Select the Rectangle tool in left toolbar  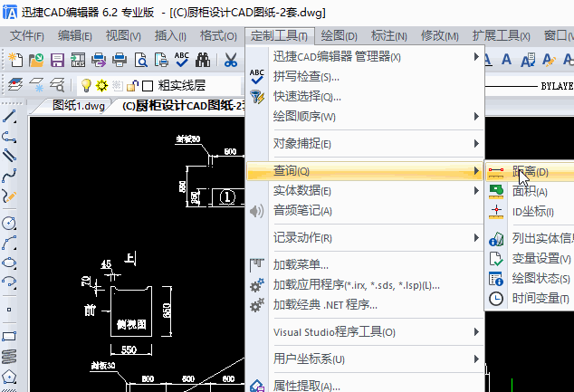[9, 336]
